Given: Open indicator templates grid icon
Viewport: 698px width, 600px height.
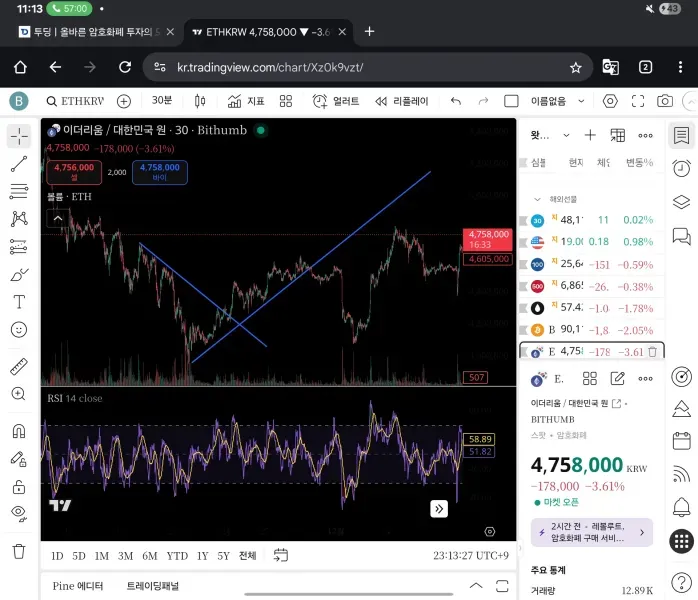Looking at the screenshot, I should point(286,101).
